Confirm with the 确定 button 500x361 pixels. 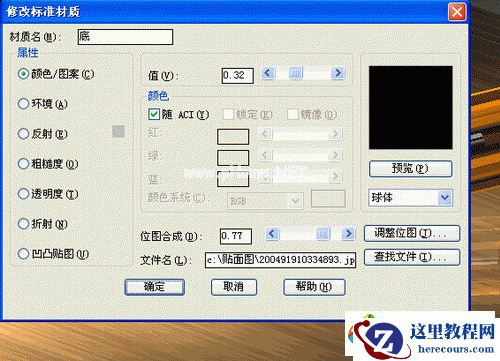click(154, 287)
